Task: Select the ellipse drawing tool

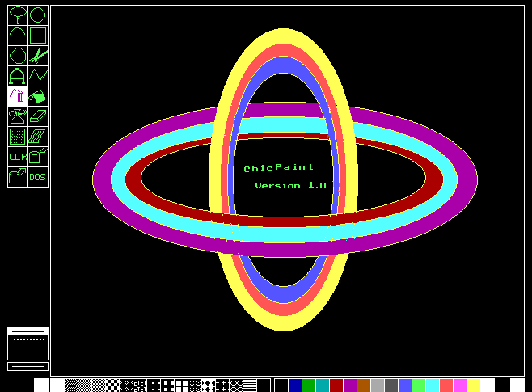Action: coord(18,15)
